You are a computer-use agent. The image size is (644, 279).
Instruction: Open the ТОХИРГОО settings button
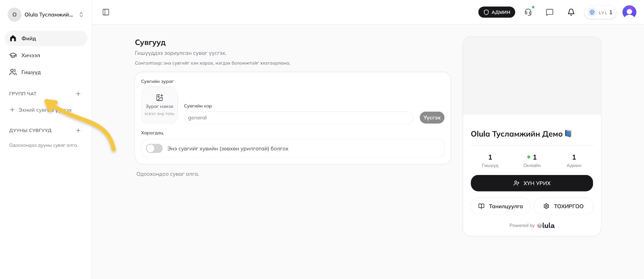(563, 206)
